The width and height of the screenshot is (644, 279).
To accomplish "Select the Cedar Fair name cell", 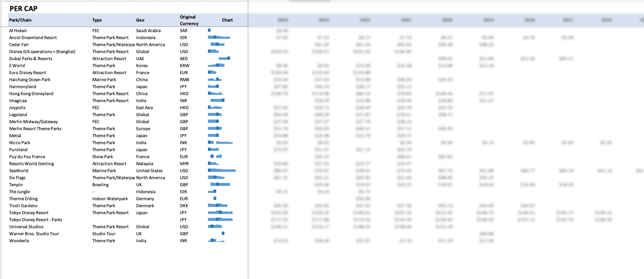I will click(19, 45).
